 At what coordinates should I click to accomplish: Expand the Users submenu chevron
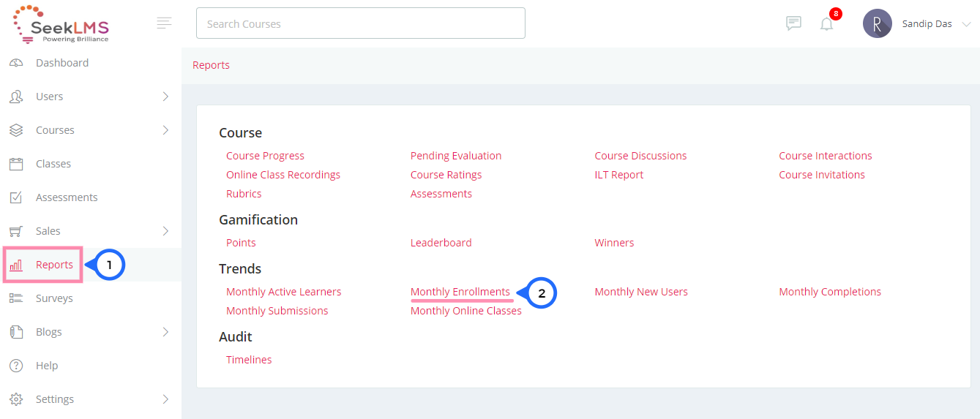coord(165,97)
